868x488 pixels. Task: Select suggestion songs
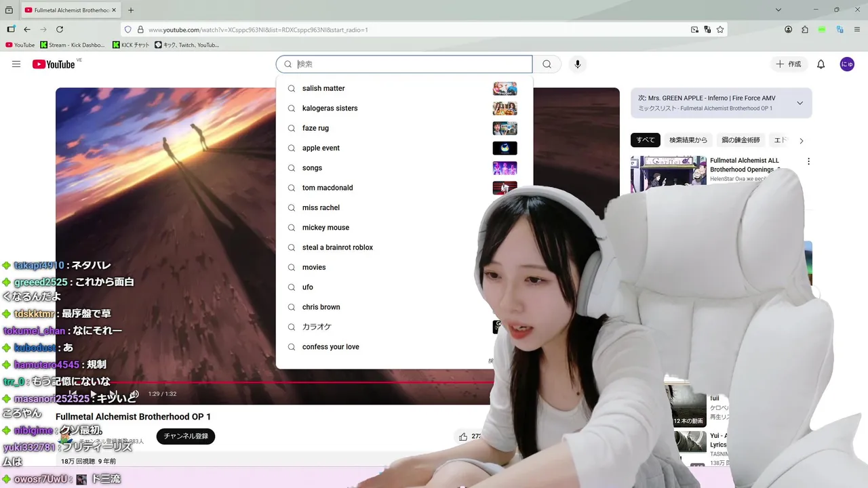404,168
